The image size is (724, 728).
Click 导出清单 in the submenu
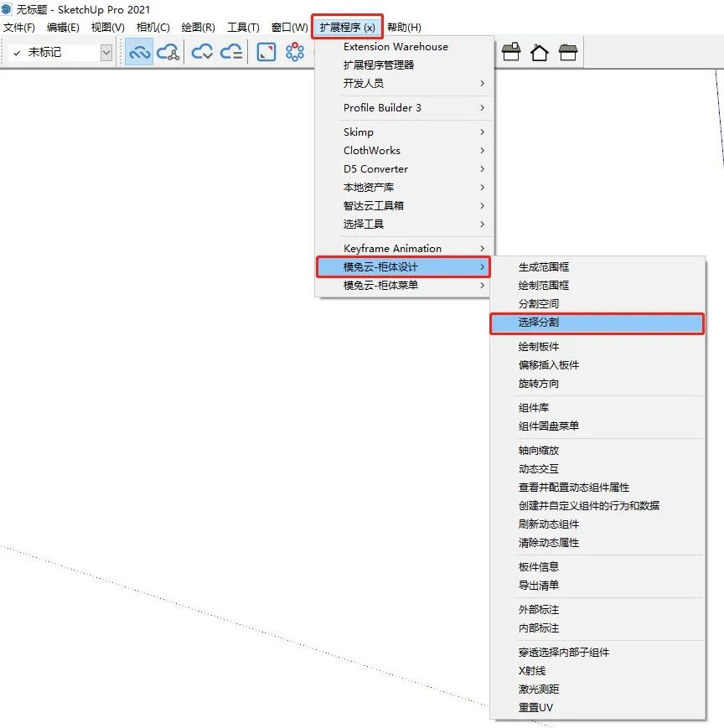pyautogui.click(x=539, y=586)
